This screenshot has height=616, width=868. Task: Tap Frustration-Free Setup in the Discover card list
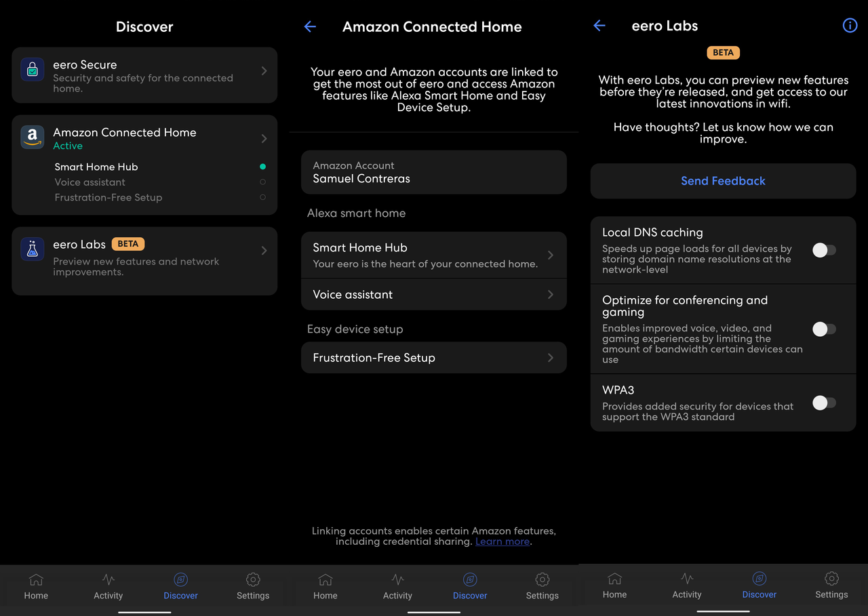108,198
